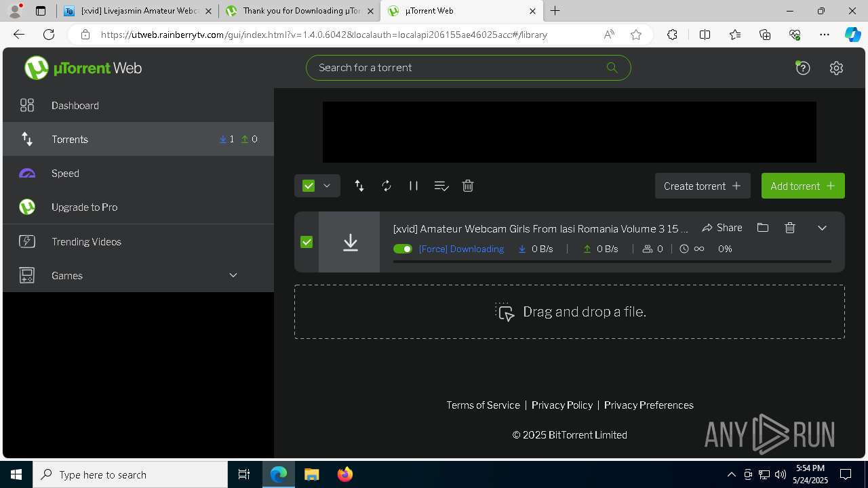The image size is (868, 488).
Task: Click the Create torrent button
Action: (x=703, y=186)
